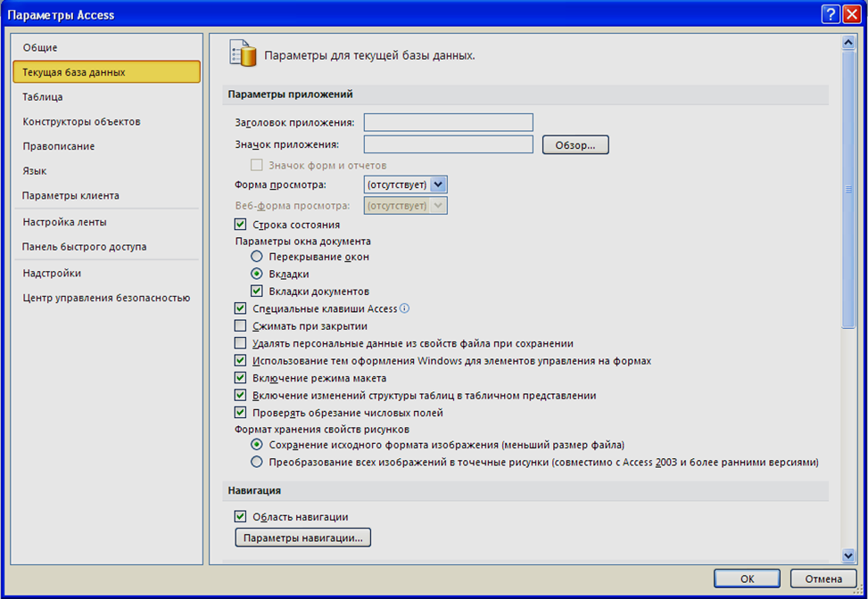
Task: Toggle Использование тем оформления Windows checkbox
Action: (240, 361)
